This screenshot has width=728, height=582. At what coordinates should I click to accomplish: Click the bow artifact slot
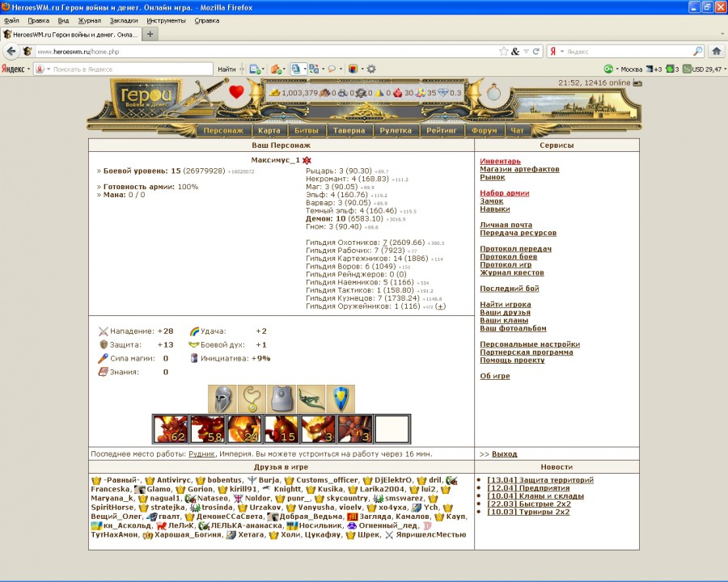311,399
